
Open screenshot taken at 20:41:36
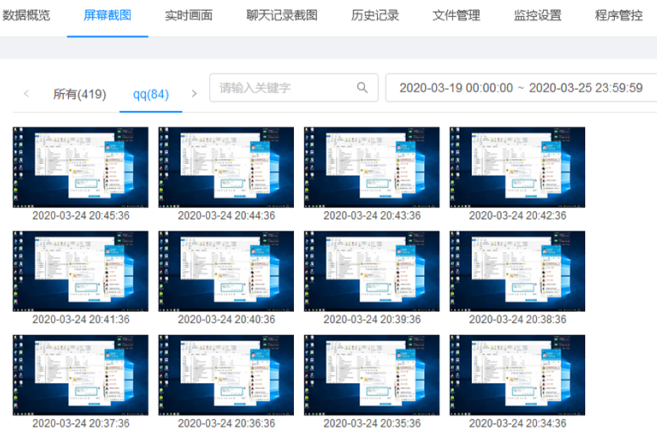click(80, 271)
